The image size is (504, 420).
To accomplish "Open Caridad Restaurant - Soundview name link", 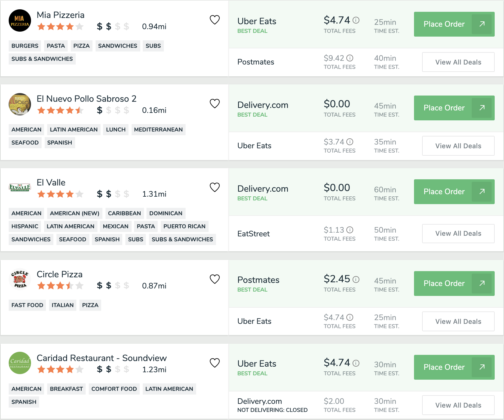I will click(102, 358).
